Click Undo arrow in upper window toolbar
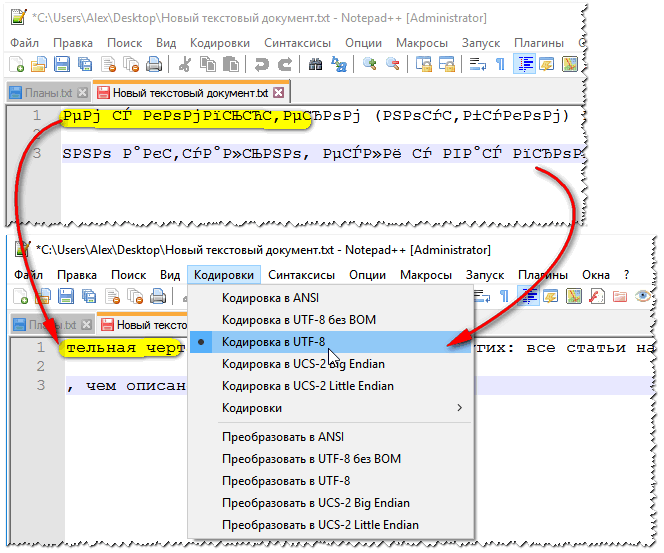Viewport: 664px width, 553px height. (261, 64)
